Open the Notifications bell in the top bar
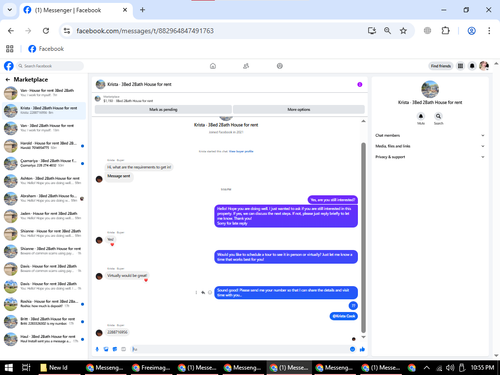Viewport: 500px width, 375px height. pos(472,66)
